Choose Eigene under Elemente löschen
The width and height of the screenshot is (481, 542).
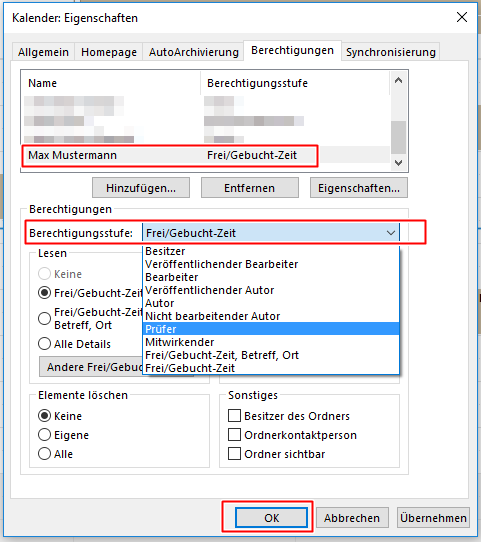(x=44, y=435)
